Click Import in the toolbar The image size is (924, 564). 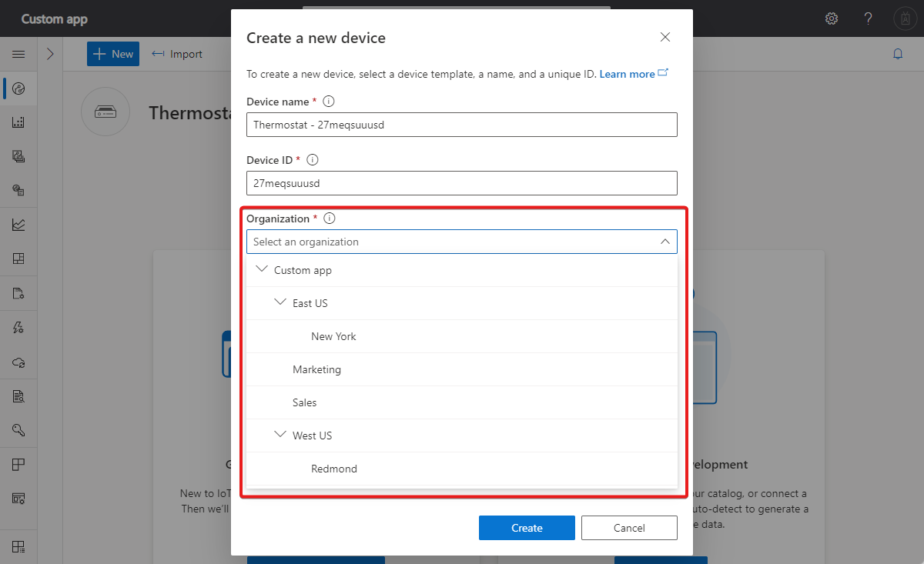pos(177,54)
